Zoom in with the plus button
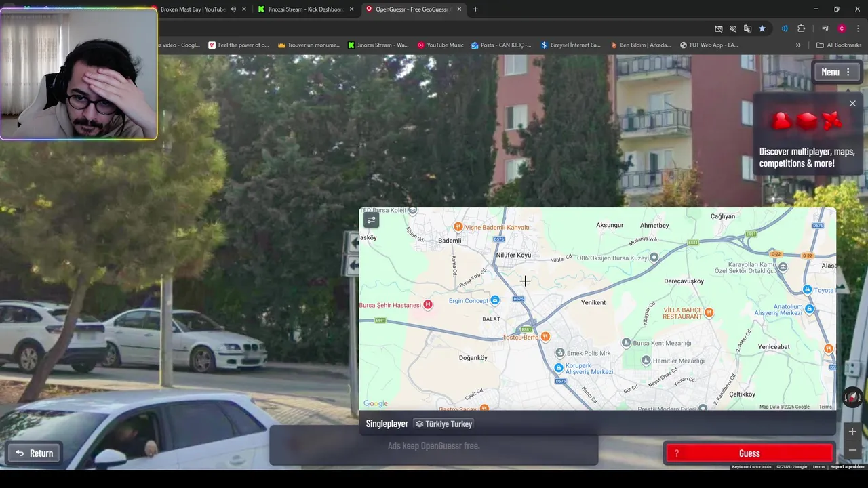This screenshot has height=488, width=868. (852, 431)
